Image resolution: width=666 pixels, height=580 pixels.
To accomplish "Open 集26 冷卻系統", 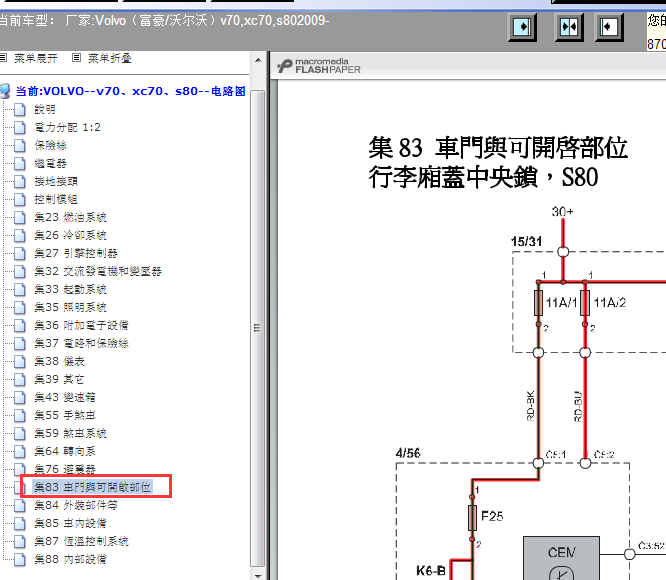I will [71, 235].
